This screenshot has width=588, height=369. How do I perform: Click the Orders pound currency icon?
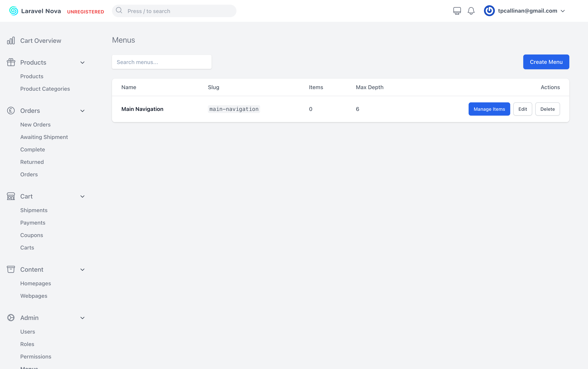click(11, 111)
